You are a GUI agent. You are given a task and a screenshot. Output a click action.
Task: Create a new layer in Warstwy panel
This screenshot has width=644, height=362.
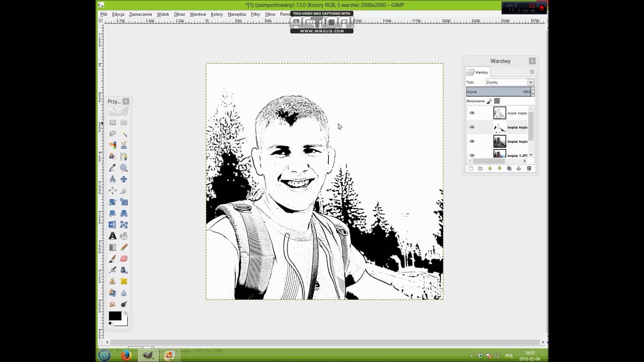pos(471,168)
